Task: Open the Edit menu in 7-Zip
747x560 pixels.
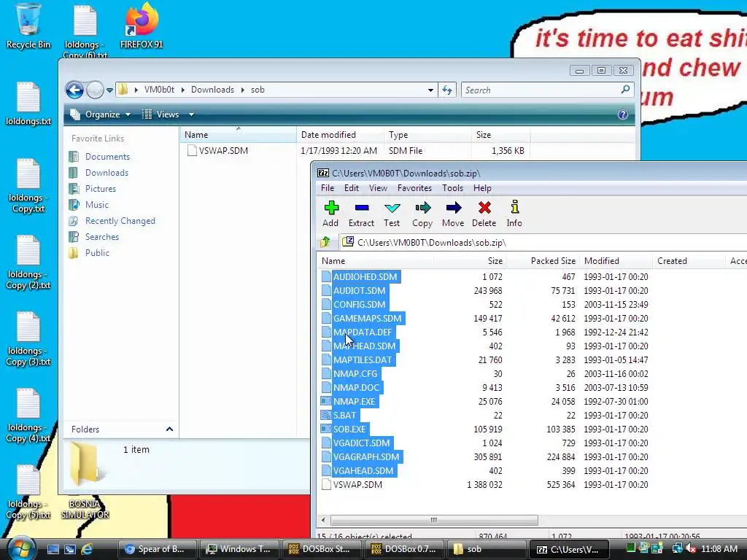Action: point(352,188)
